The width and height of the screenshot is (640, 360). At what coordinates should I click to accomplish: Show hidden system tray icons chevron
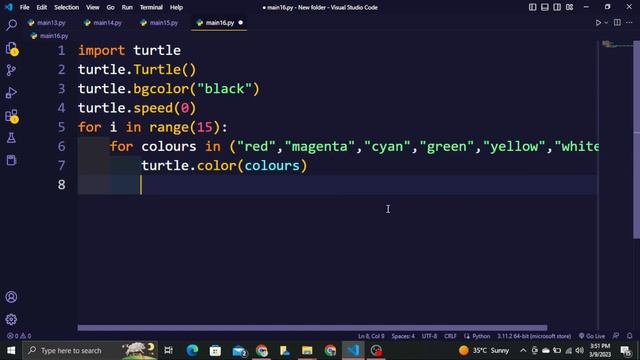coord(523,350)
